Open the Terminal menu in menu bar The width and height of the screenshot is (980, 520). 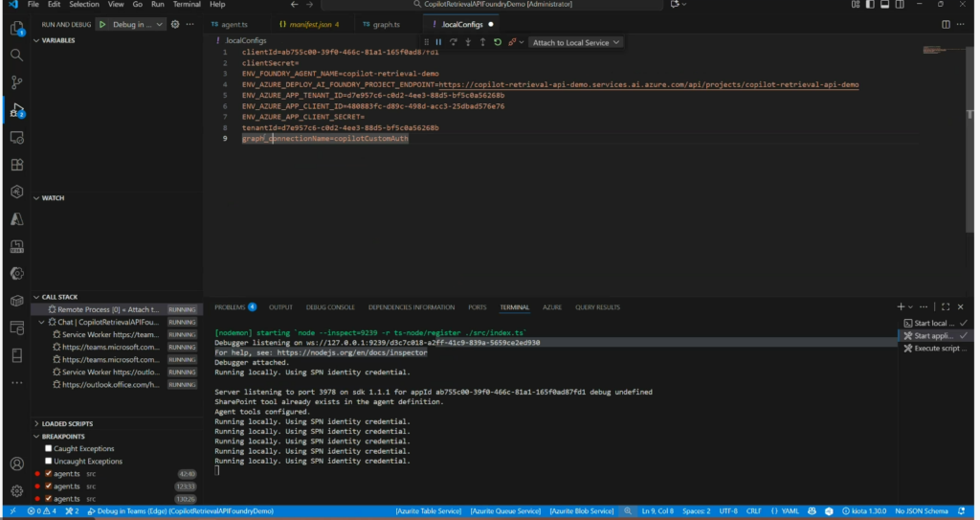(x=187, y=5)
